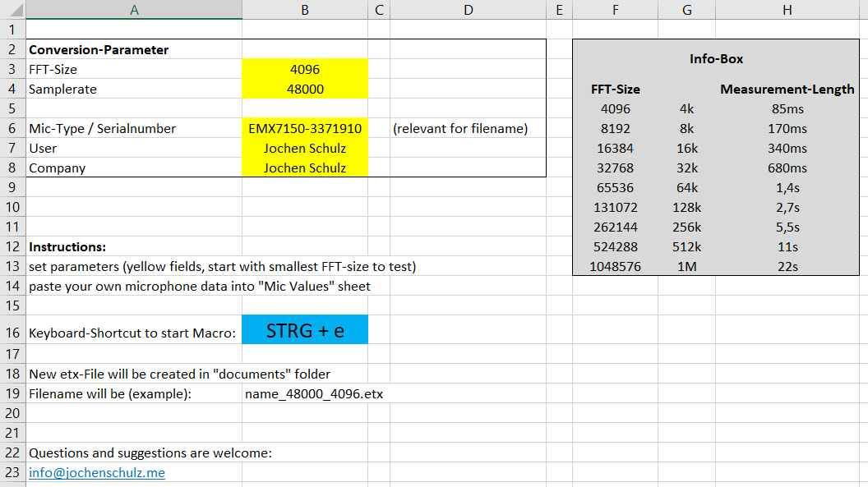Select the yellow FFT-Size cell showing 4096
The height and width of the screenshot is (487, 868).
305,69
